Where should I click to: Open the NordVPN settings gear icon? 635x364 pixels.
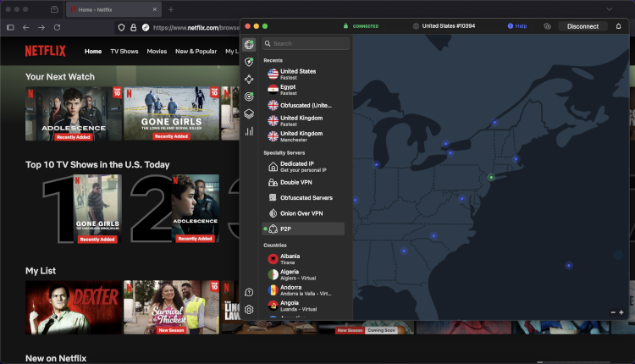point(249,310)
